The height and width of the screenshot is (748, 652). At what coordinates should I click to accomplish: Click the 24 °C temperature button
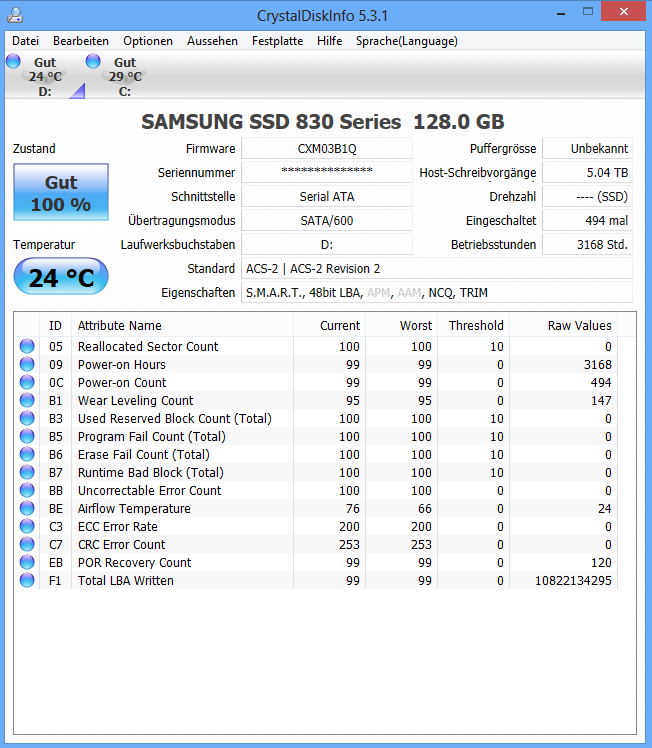point(61,276)
